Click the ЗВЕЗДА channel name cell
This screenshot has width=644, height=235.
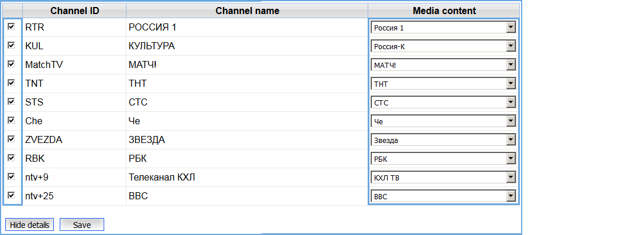(x=247, y=140)
